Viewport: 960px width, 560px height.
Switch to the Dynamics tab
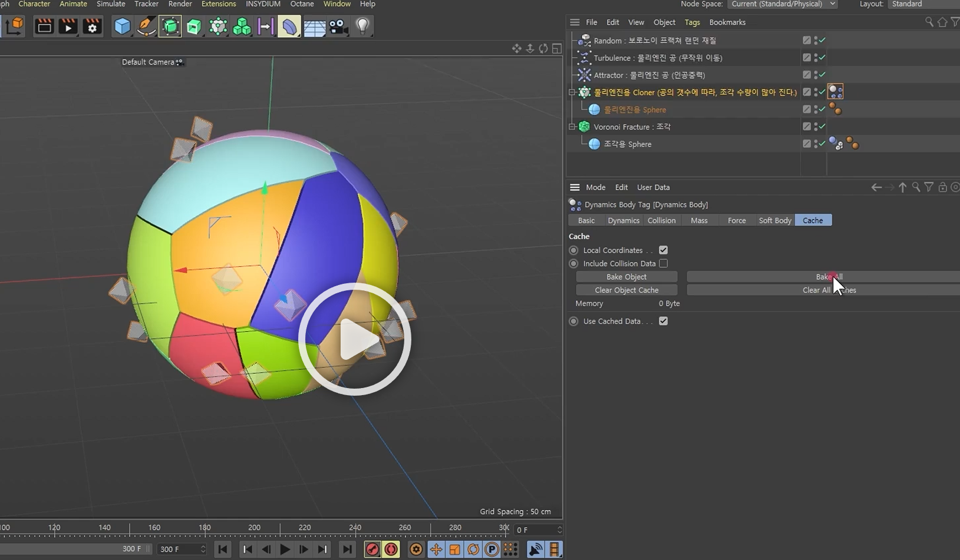click(623, 220)
